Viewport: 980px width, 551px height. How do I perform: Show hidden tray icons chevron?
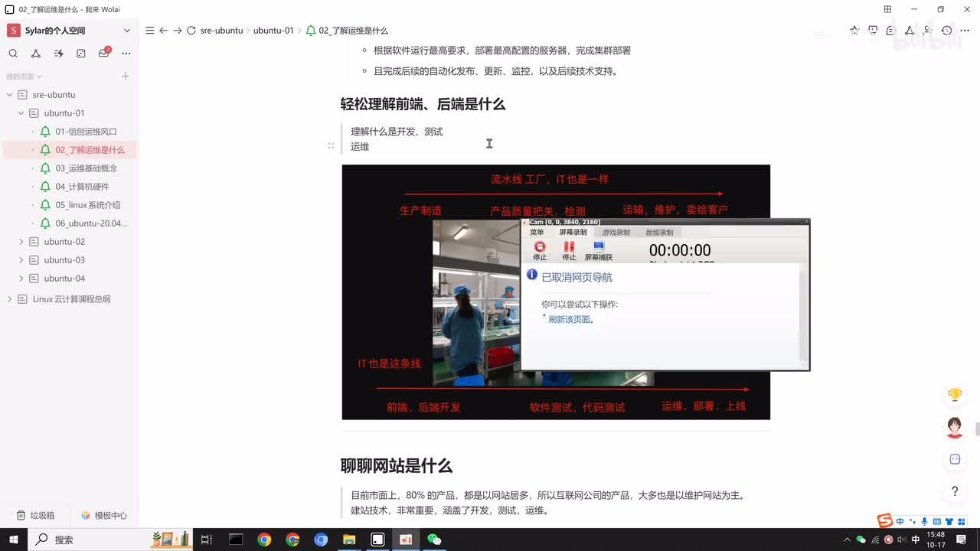(847, 540)
